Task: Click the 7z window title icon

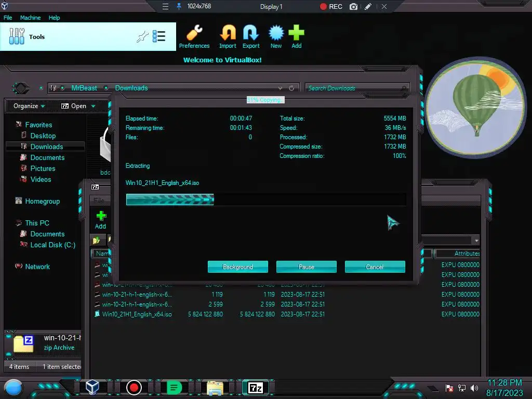Action: pyautogui.click(x=95, y=187)
